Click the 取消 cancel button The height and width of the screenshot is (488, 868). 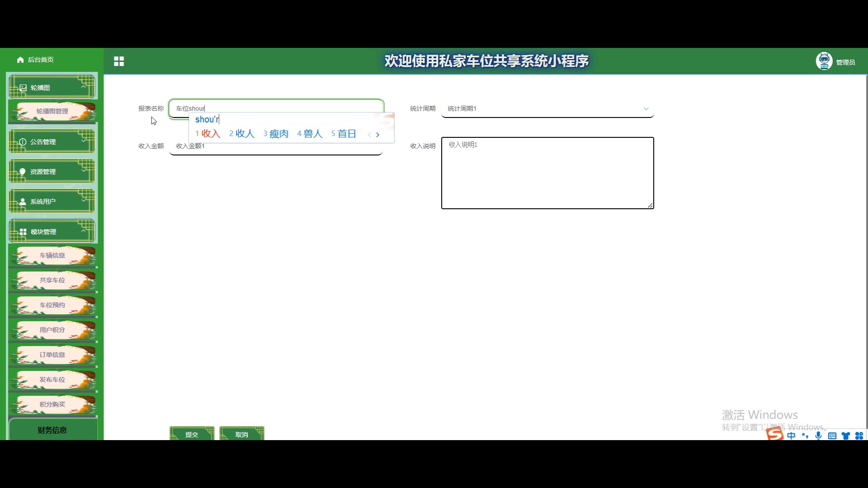241,434
